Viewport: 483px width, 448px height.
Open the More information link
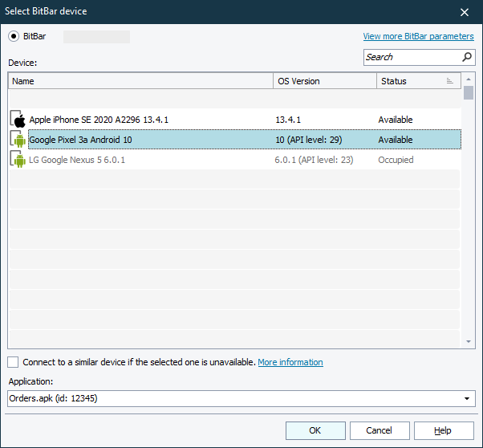(x=290, y=362)
